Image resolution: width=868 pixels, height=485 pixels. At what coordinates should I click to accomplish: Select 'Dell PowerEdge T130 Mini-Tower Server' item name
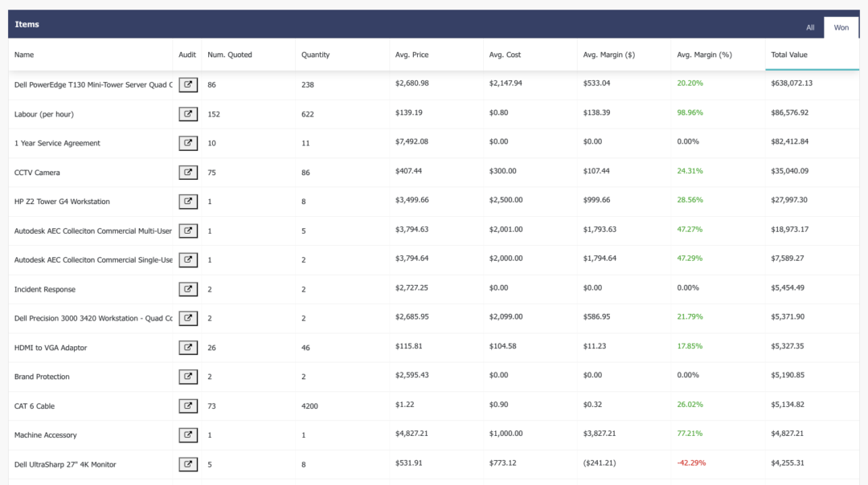point(93,84)
